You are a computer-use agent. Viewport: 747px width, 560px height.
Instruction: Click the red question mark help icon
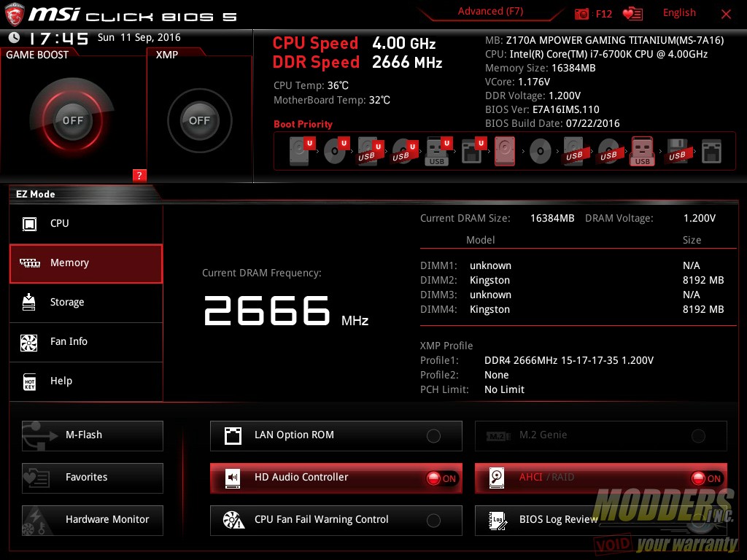coord(139,175)
